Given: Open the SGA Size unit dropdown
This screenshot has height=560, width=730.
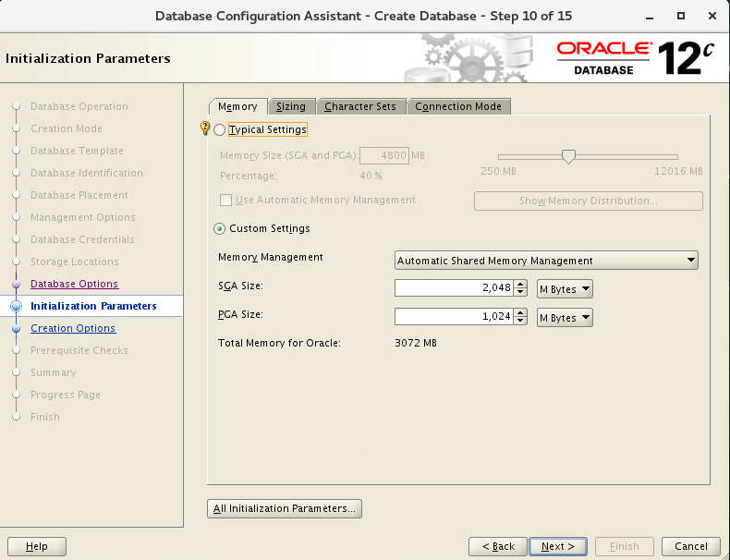Looking at the screenshot, I should pos(565,289).
